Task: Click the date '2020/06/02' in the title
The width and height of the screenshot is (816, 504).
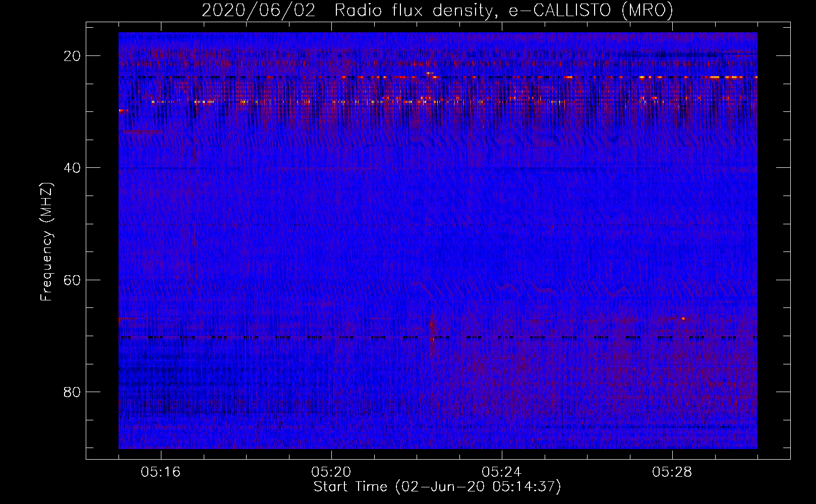Action: [259, 11]
